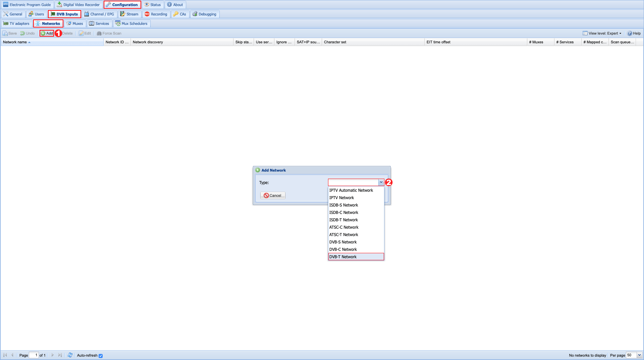644x360 pixels.
Task: Click the page number input field
Action: pyautogui.click(x=34, y=355)
